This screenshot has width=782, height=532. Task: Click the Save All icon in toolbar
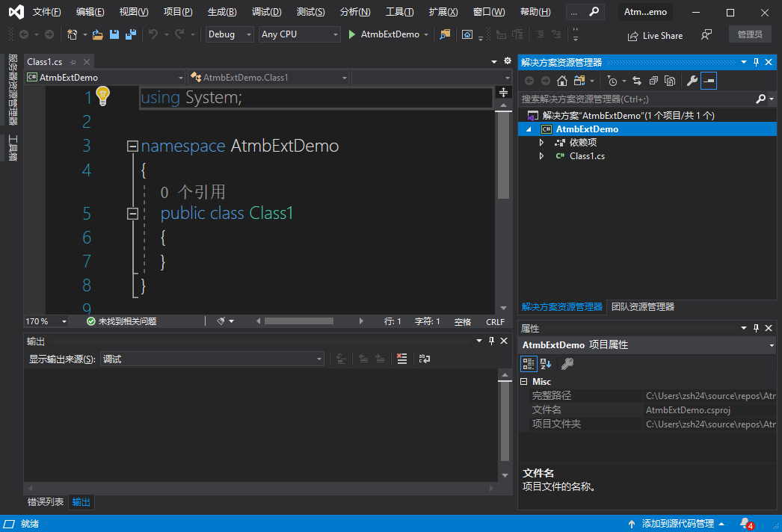131,34
